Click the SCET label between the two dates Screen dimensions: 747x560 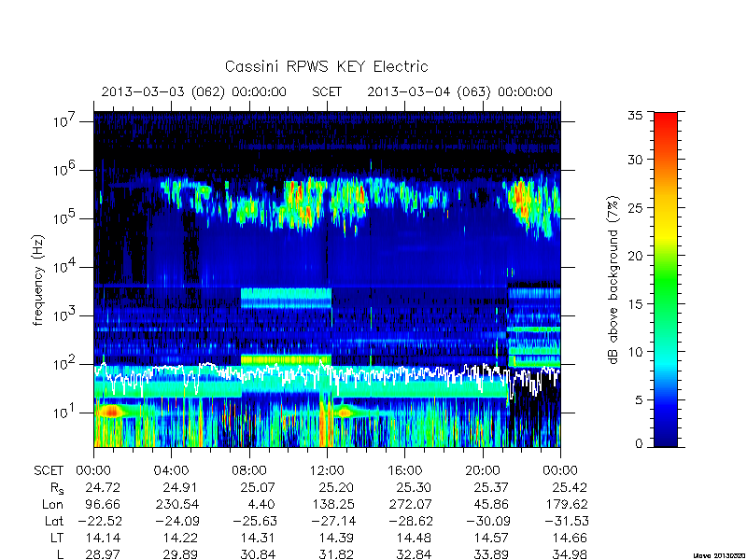coord(327,91)
